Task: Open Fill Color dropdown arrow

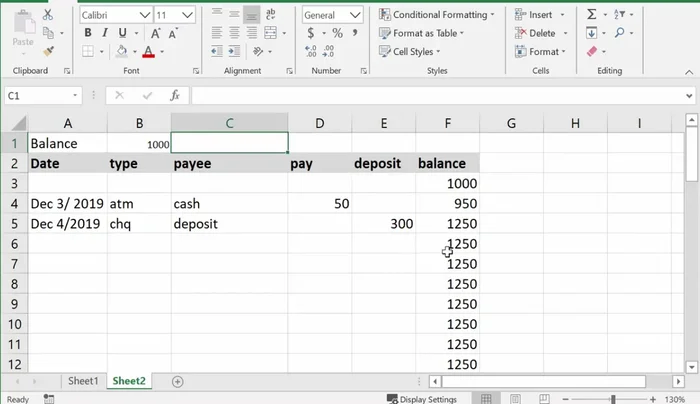Action: point(134,52)
